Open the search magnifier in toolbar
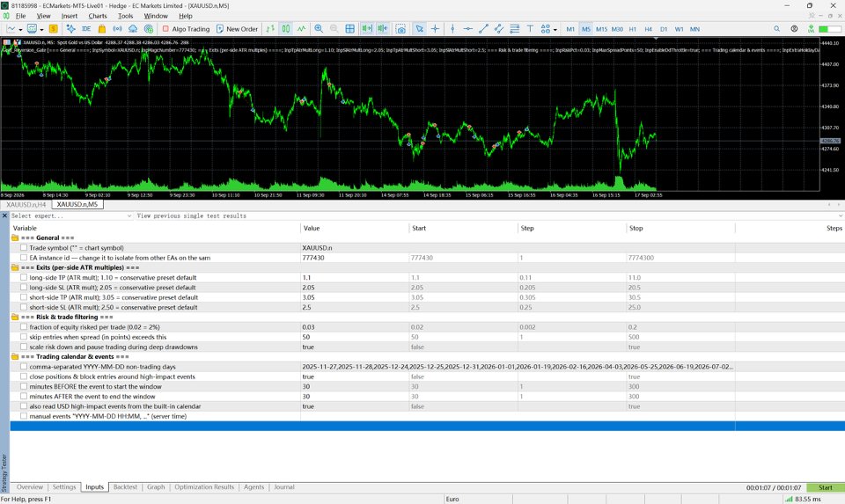845x504 pixels. coord(776,29)
